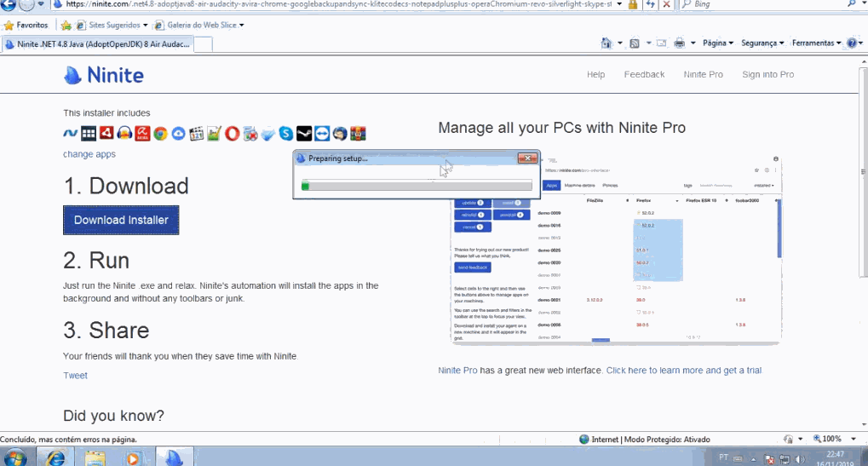Screen dimensions: 868x466
Task: Click the Tweet link
Action: 75,375
